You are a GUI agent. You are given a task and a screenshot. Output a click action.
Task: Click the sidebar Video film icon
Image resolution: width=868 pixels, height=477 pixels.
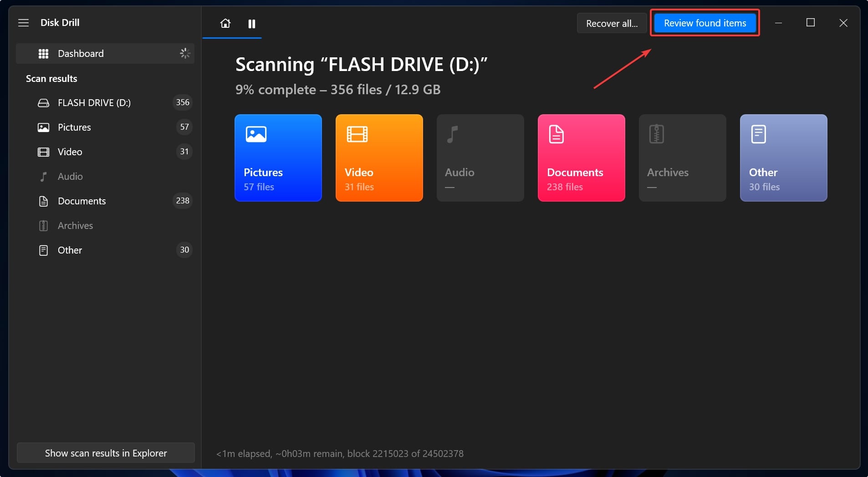(43, 152)
